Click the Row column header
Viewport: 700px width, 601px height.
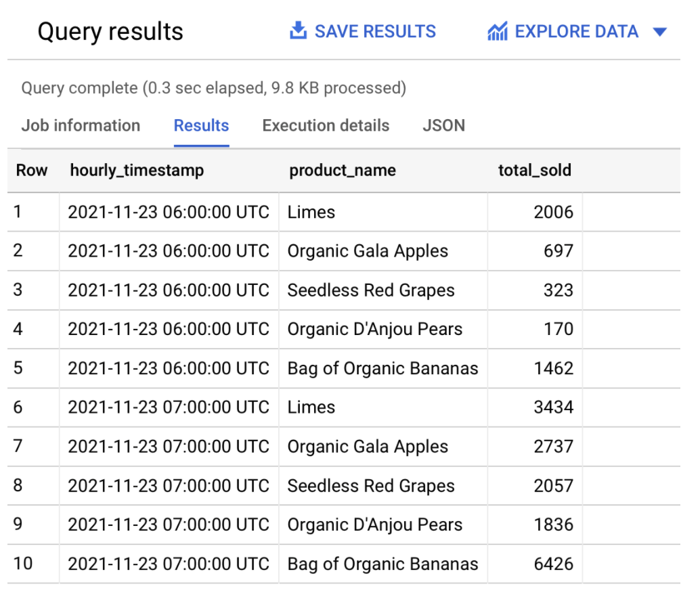pyautogui.click(x=32, y=170)
